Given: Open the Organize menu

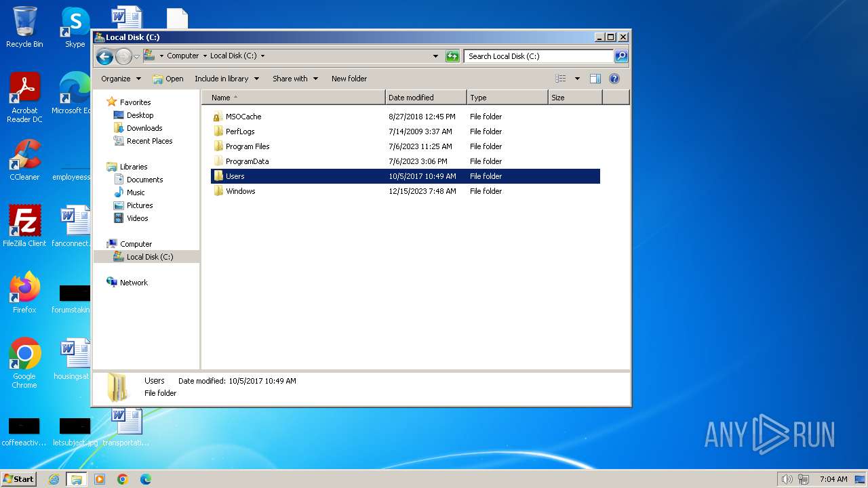Looking at the screenshot, I should pos(121,79).
